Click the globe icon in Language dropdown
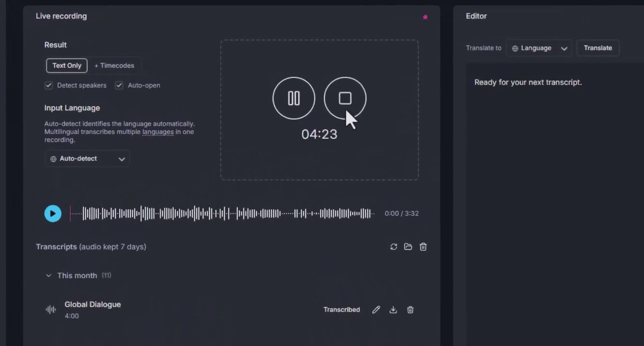This screenshot has height=346, width=644. coord(515,48)
